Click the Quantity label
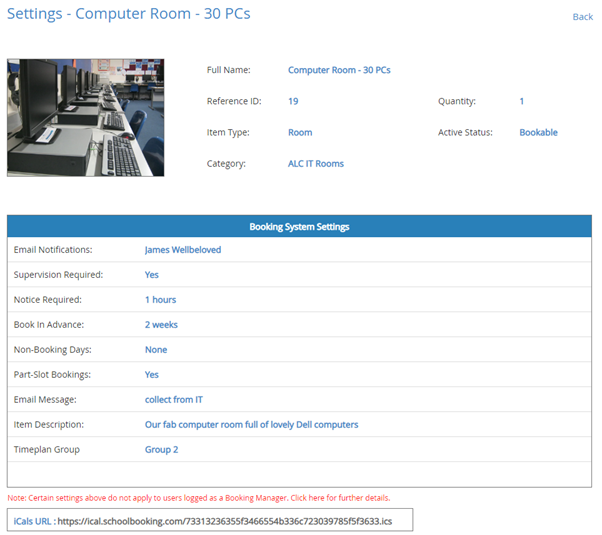Image resolution: width=602 pixels, height=535 pixels. pos(457,101)
